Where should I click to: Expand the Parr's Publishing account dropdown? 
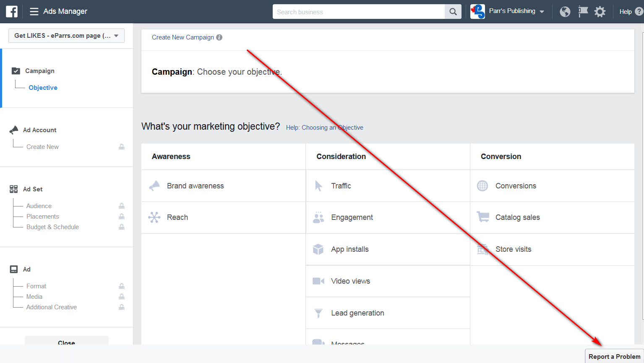[542, 12]
